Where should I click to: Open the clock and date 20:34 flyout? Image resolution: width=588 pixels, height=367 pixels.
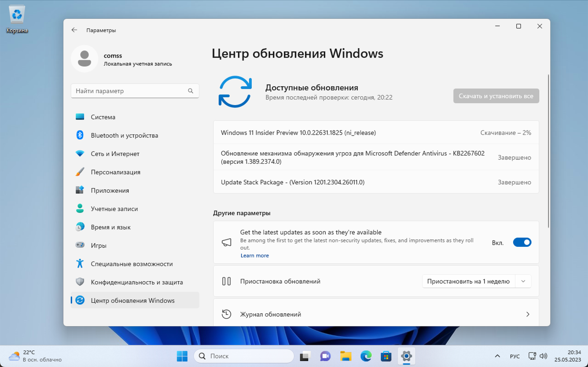568,356
